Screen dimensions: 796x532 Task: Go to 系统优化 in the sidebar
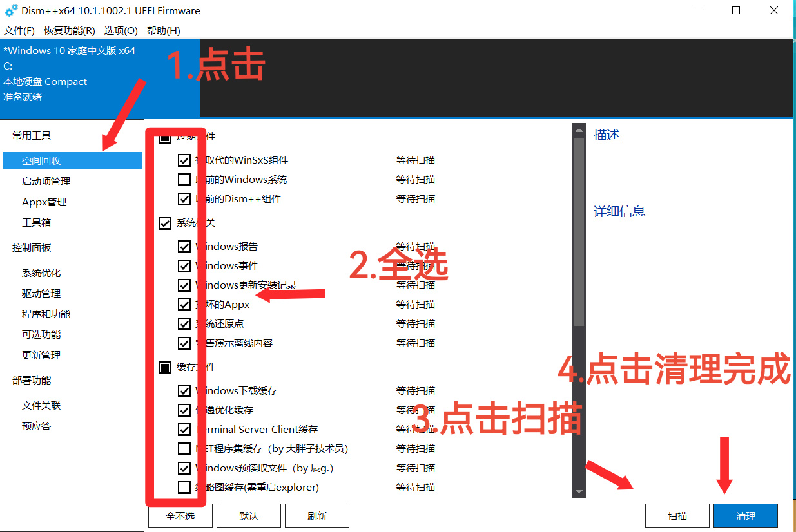[x=41, y=273]
